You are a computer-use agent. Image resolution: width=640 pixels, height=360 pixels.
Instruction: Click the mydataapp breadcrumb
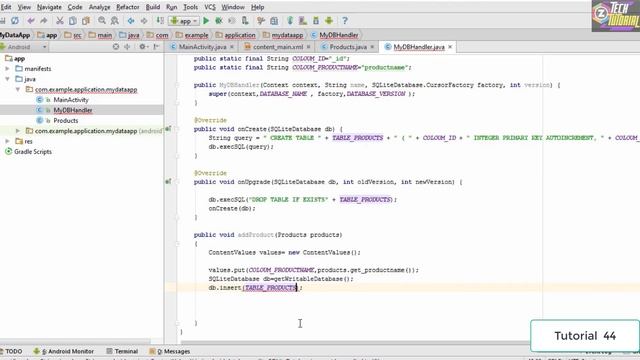pyautogui.click(x=283, y=35)
